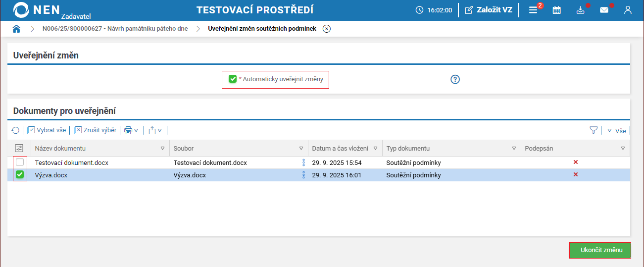Open the user profile icon
This screenshot has height=267, width=644.
pos(628,10)
